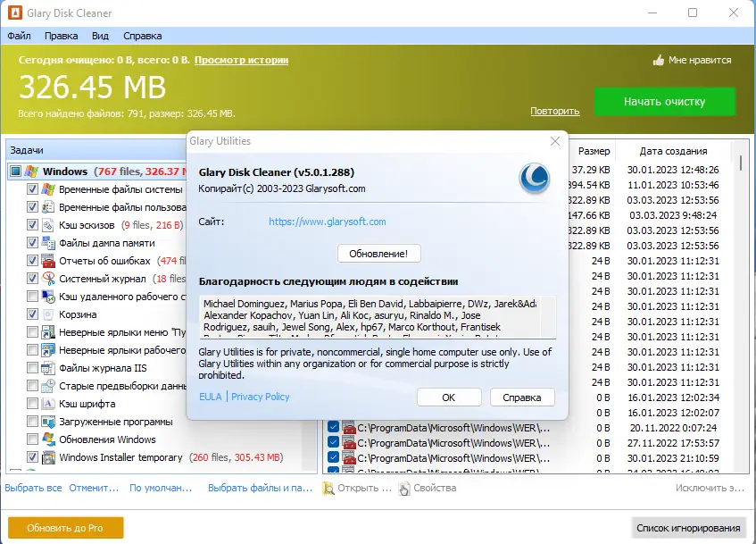Enable Файлы журнала IIS checkbox
Viewport: 756px width, 544px height.
[32, 368]
